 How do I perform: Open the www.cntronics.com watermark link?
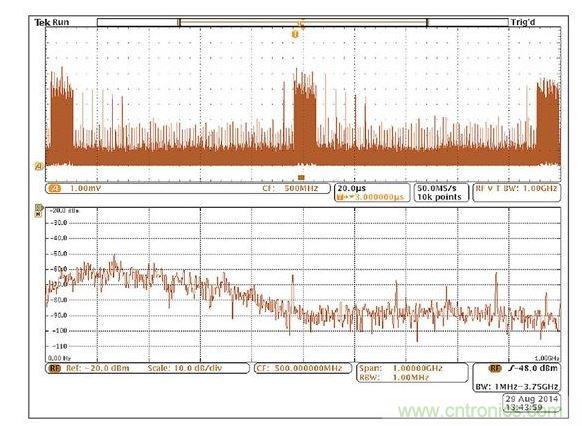click(x=479, y=411)
